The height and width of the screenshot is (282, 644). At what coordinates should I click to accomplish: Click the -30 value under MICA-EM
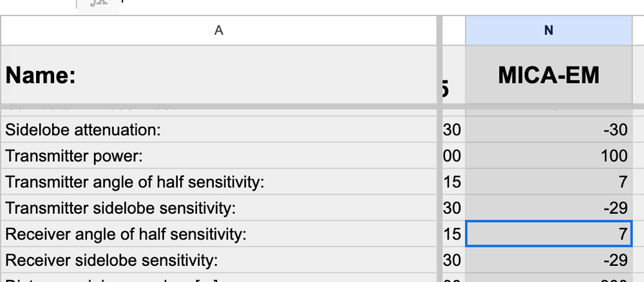click(x=549, y=129)
